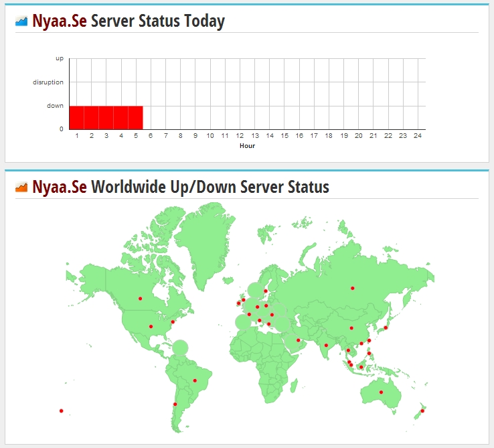Click the 'Hour' axis title
The height and width of the screenshot is (448, 494).
pyautogui.click(x=247, y=146)
